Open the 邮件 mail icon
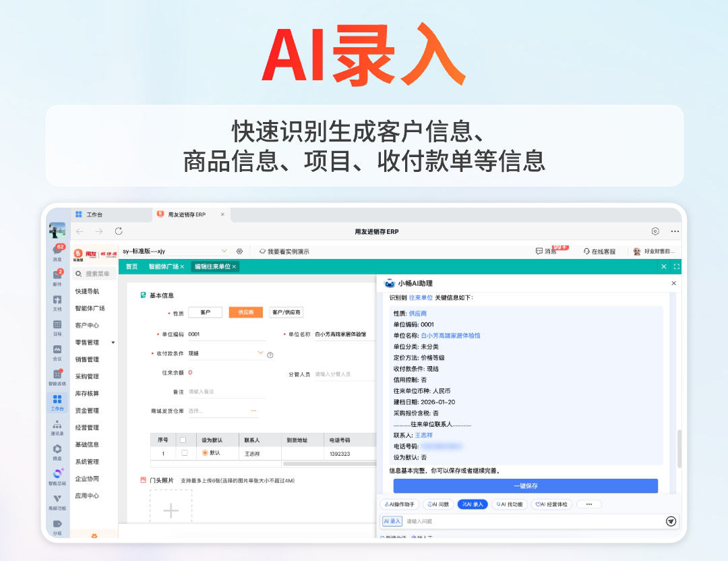This screenshot has height=561, width=728. pyautogui.click(x=57, y=275)
